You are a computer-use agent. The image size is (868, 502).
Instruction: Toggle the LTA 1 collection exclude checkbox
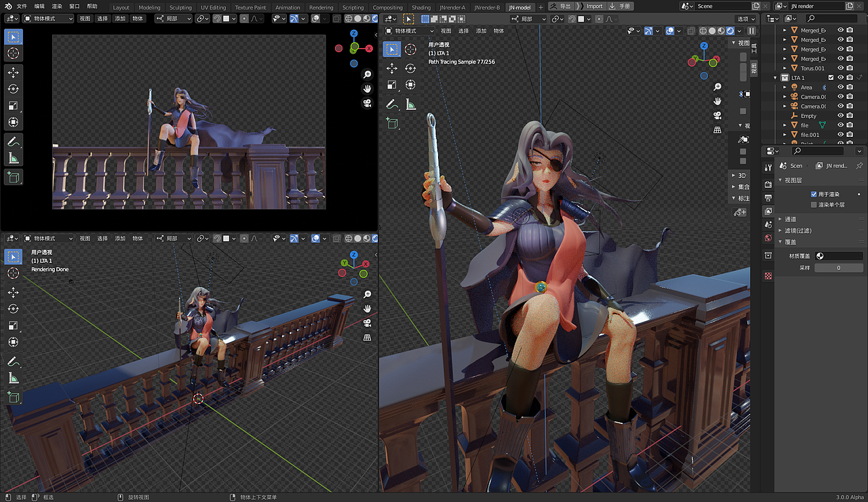point(831,78)
